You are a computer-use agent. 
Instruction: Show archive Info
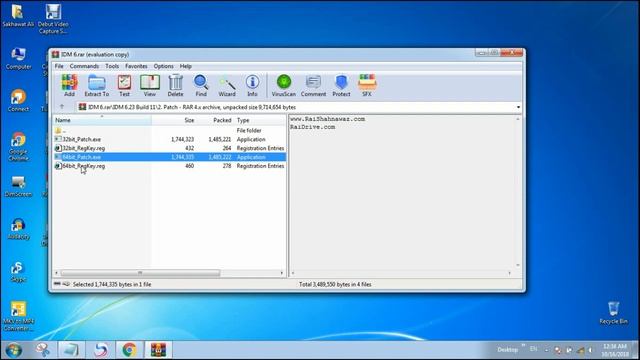click(x=252, y=86)
